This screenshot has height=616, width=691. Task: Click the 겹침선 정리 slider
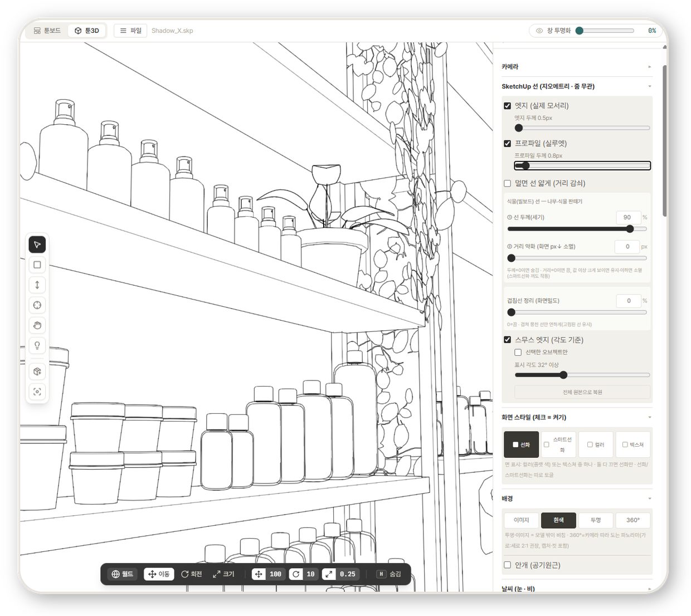pyautogui.click(x=577, y=312)
